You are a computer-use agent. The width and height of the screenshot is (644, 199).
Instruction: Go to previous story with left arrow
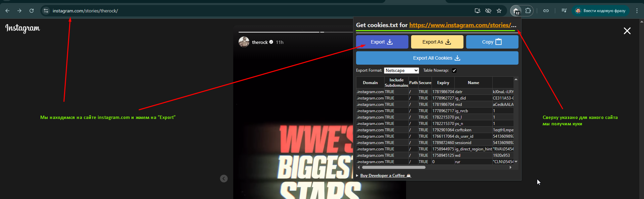224,179
